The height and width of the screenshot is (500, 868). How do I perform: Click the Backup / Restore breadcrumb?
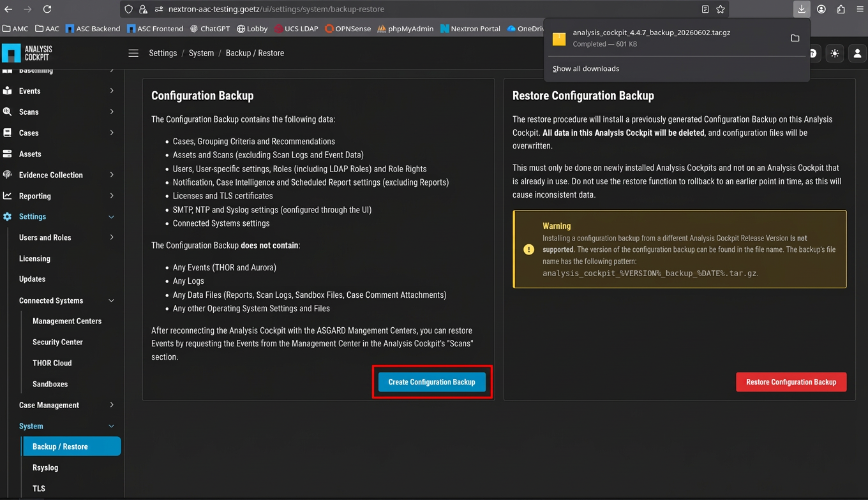click(255, 53)
